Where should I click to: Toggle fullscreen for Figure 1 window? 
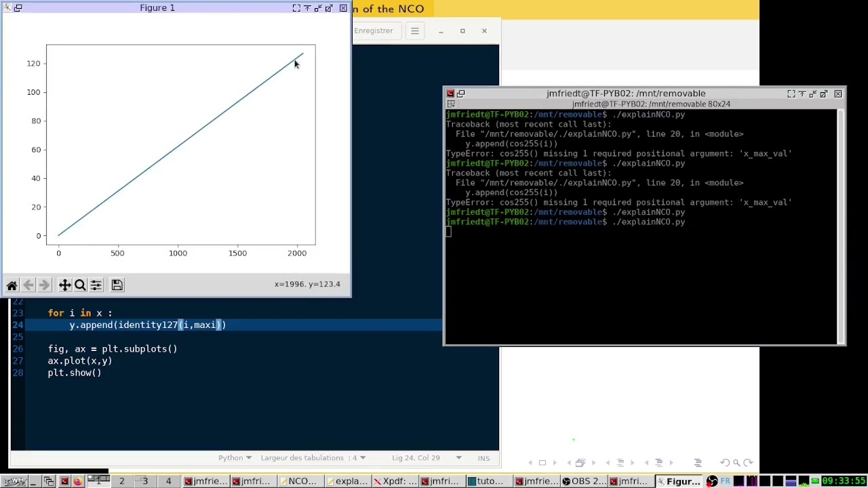coord(296,8)
